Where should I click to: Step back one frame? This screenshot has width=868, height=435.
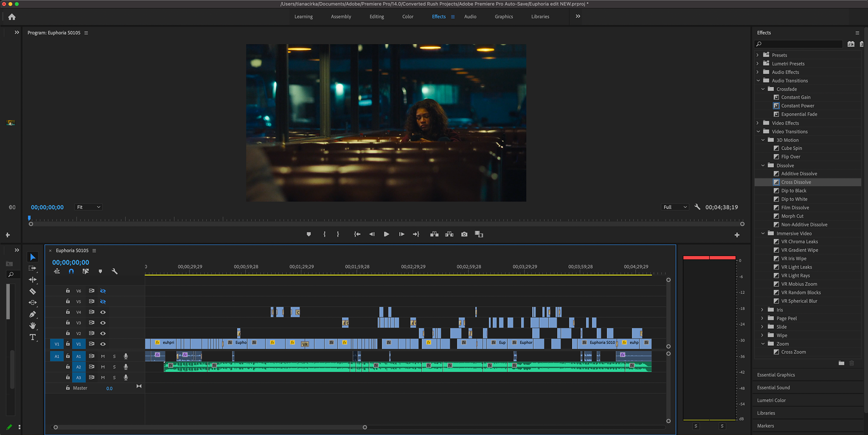click(x=372, y=234)
